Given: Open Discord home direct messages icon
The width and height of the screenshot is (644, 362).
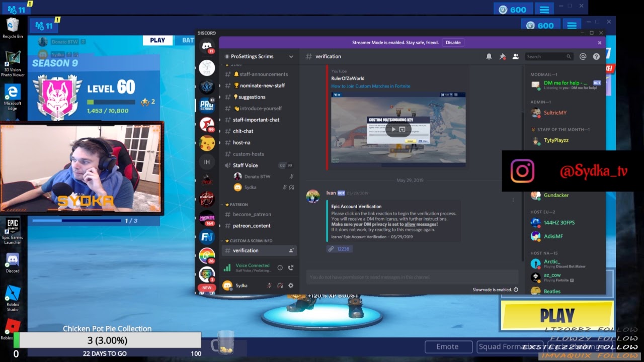Looking at the screenshot, I should 207,46.
